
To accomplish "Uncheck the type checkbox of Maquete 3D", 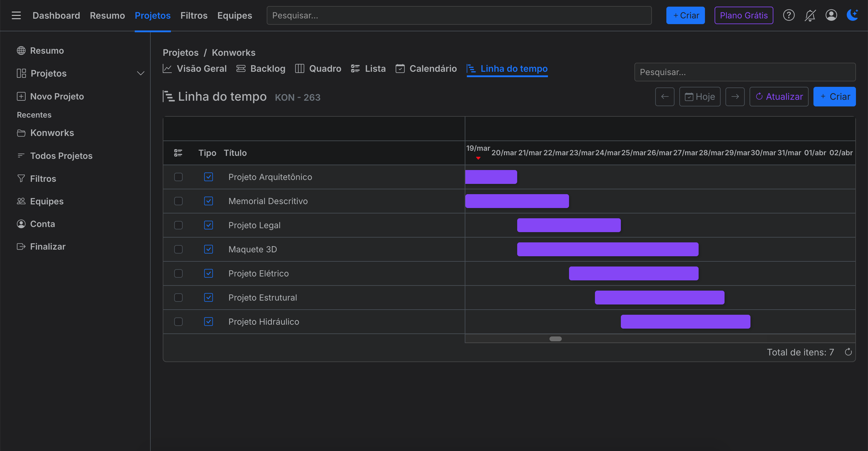I will click(x=209, y=249).
